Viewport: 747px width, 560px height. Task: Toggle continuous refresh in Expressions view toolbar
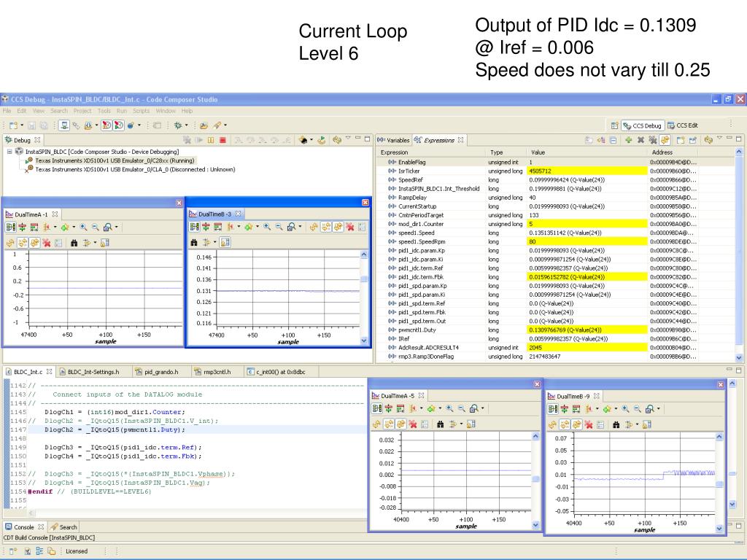tap(665, 140)
